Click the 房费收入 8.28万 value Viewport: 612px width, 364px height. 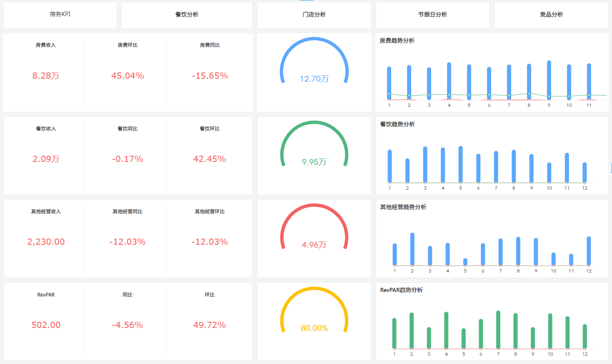[x=46, y=76]
